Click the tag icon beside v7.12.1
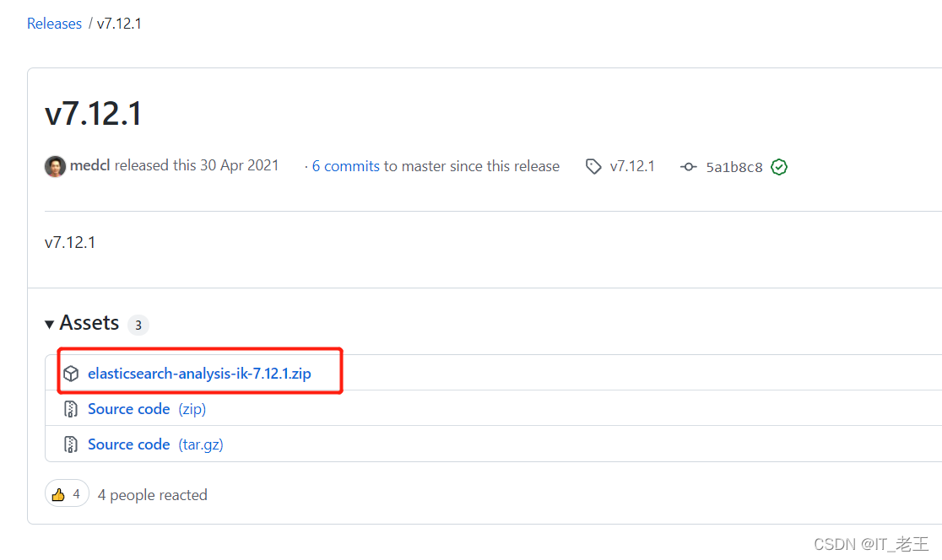 click(593, 166)
